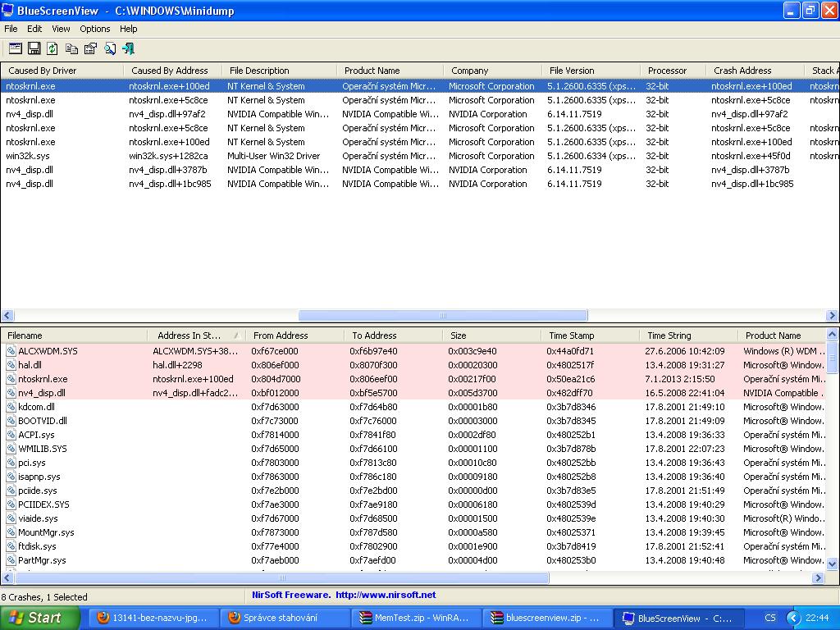This screenshot has width=840, height=630.
Task: Click the file icon beside ACPI.sys
Action: click(x=11, y=435)
